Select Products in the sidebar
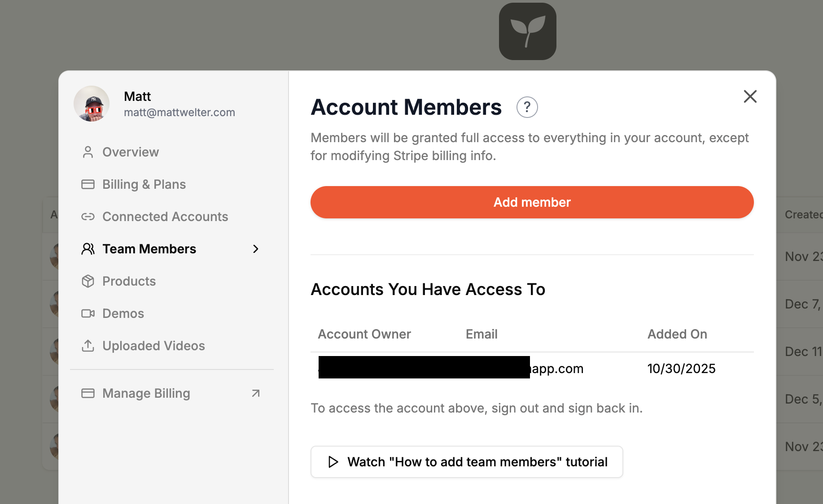823x504 pixels. [129, 281]
